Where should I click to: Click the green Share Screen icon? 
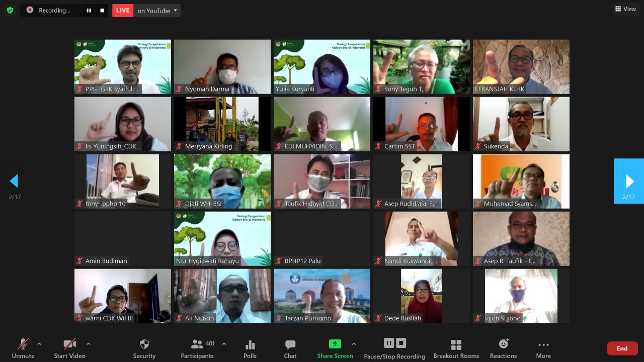click(x=335, y=344)
